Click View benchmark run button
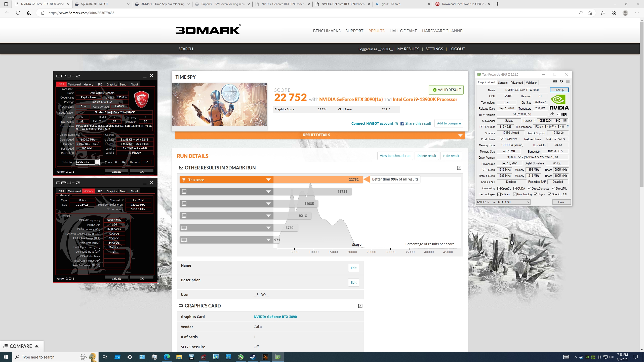Screen dimensions: 644x362 click(x=395, y=156)
